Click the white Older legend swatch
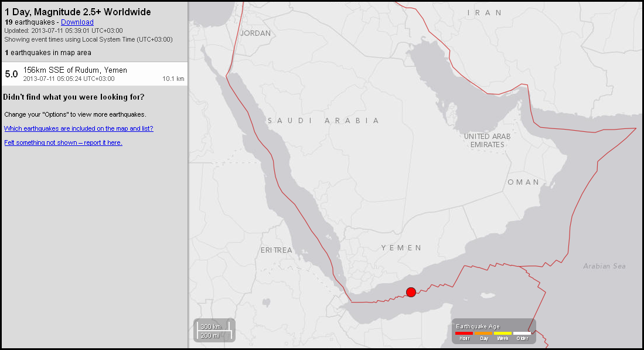This screenshot has height=350, width=644. click(522, 333)
